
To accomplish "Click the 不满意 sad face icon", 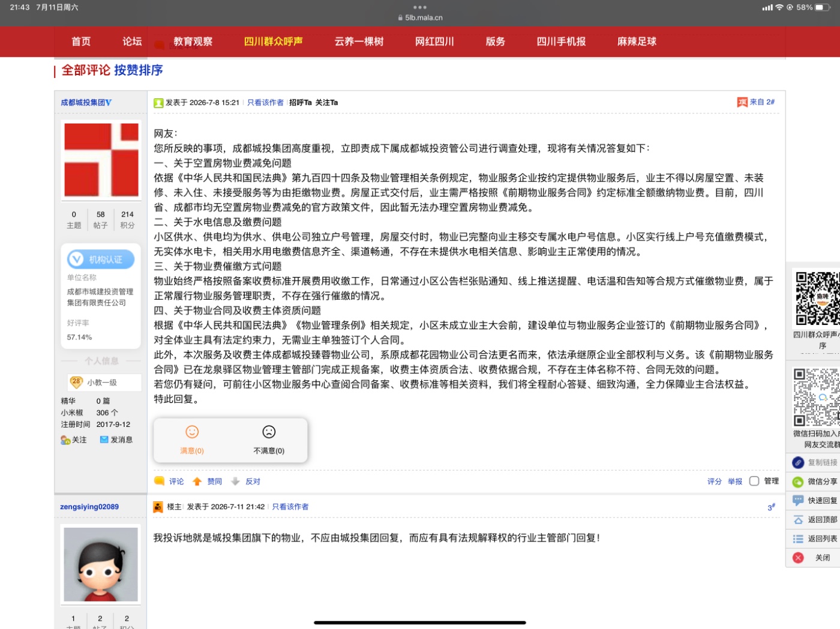I will pos(269,432).
